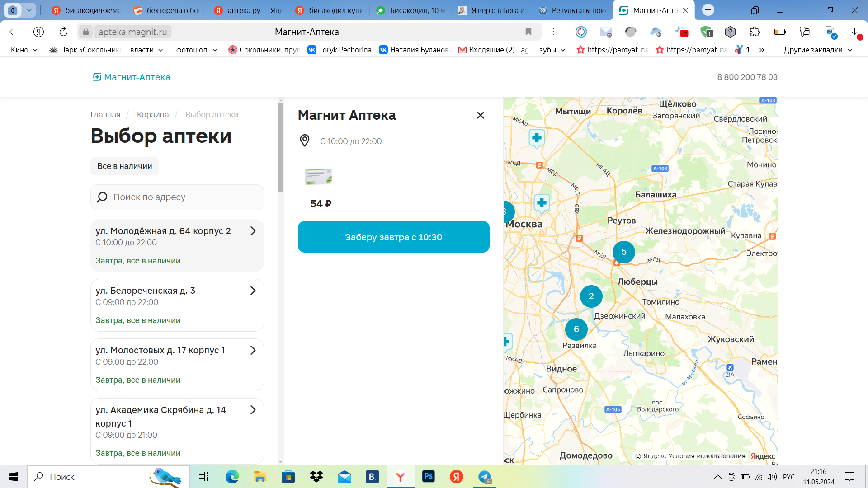868x488 pixels.
Task: Expand the власти bookmarks folder
Action: [x=146, y=50]
